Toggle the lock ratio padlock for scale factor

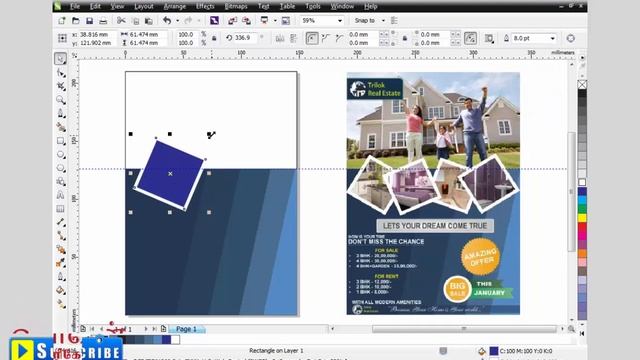(214, 38)
